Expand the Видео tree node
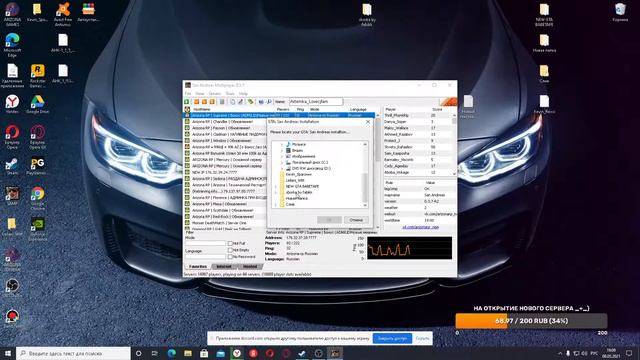The height and width of the screenshot is (360, 640). [282, 150]
